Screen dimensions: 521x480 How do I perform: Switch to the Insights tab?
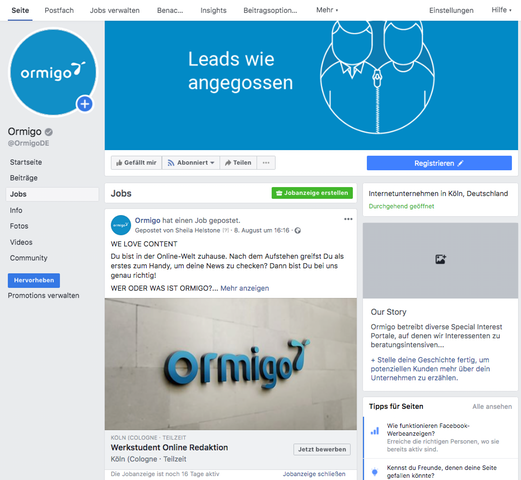[x=213, y=10]
